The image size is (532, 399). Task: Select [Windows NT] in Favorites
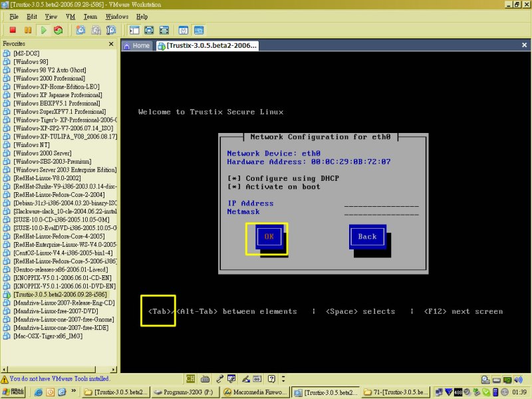[31, 145]
